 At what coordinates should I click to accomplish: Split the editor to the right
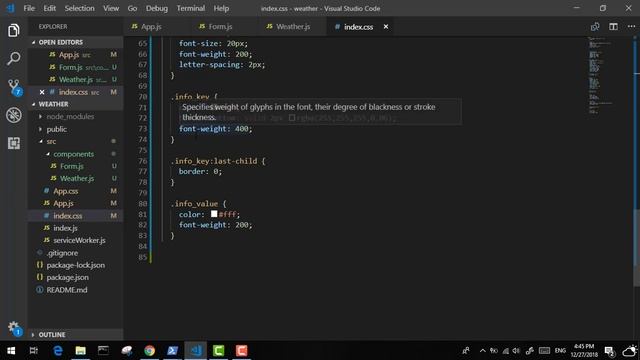613,27
